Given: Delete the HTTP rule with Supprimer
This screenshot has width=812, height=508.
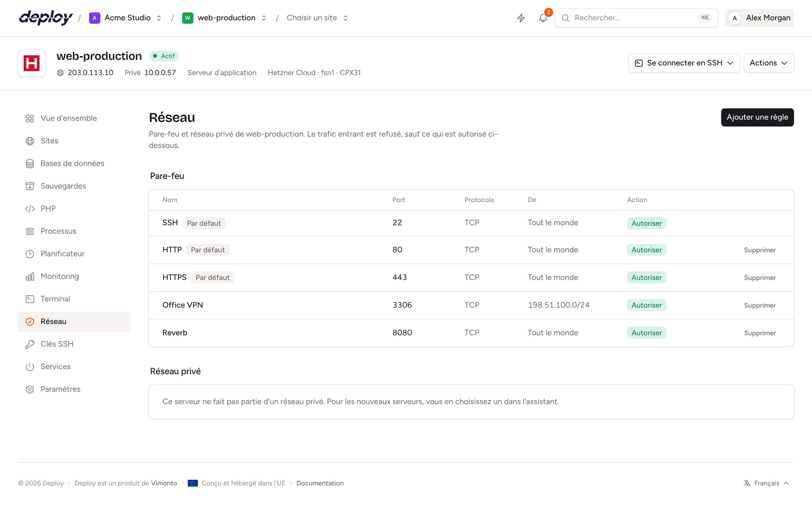Looking at the screenshot, I should (760, 250).
